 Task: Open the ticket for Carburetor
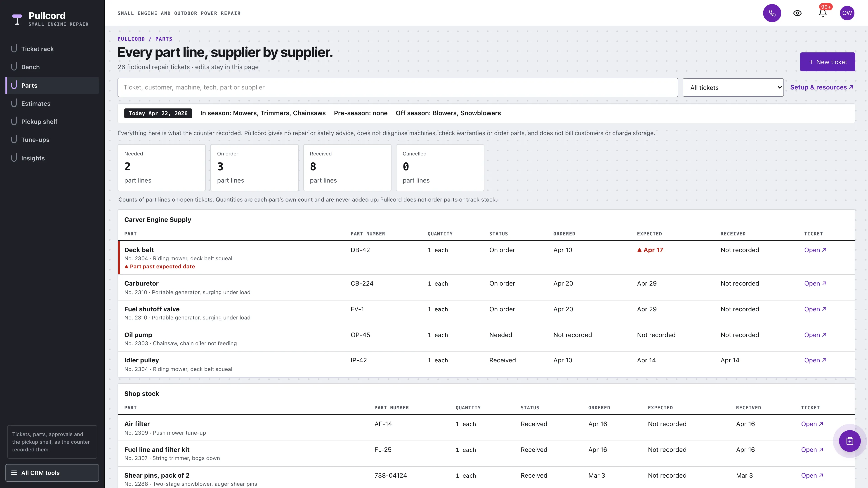pyautogui.click(x=815, y=283)
